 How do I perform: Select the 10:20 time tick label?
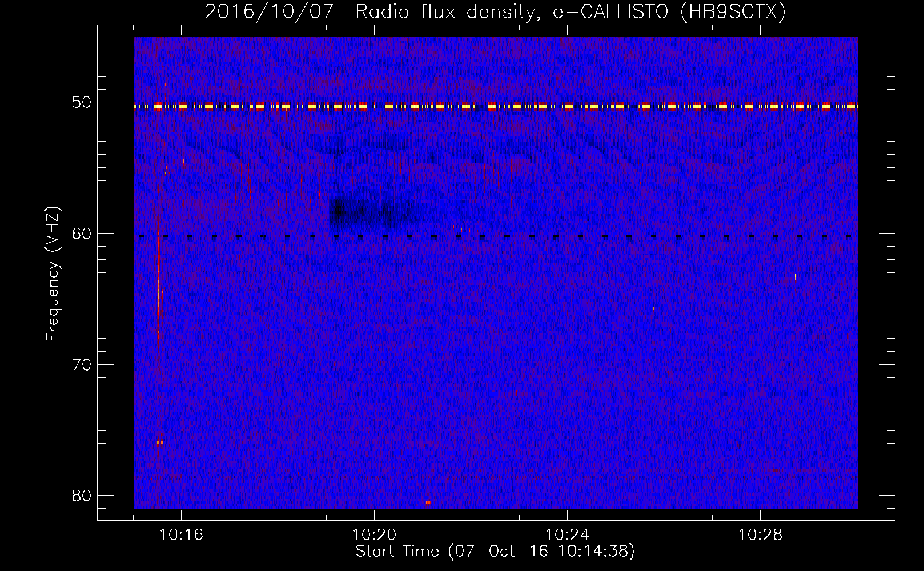[x=375, y=535]
